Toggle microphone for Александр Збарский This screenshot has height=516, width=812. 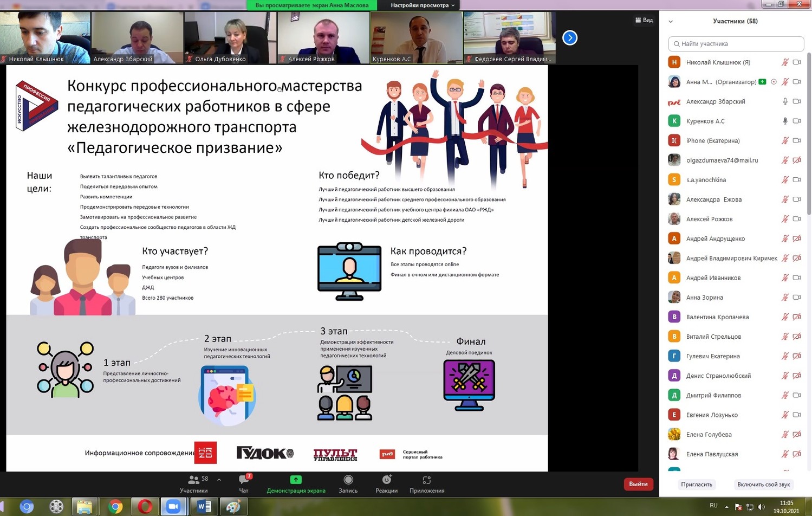pyautogui.click(x=785, y=101)
